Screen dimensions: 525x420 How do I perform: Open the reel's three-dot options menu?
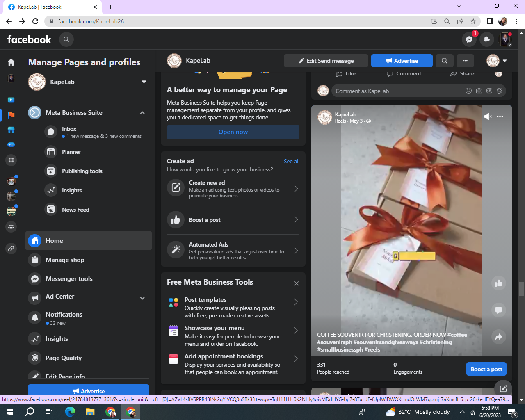click(x=500, y=116)
